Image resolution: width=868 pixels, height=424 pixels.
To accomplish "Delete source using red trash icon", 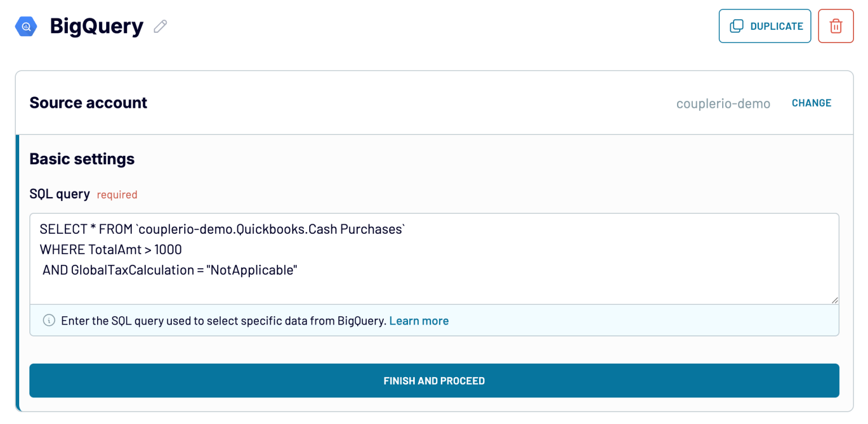I will 835,26.
